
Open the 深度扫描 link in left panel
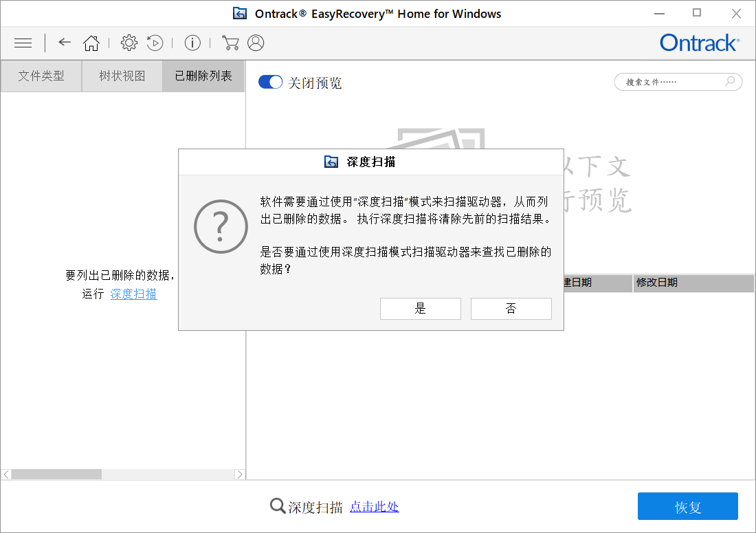point(133,294)
